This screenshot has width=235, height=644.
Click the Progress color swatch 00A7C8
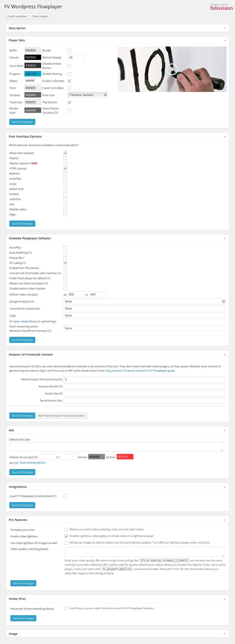32,74
